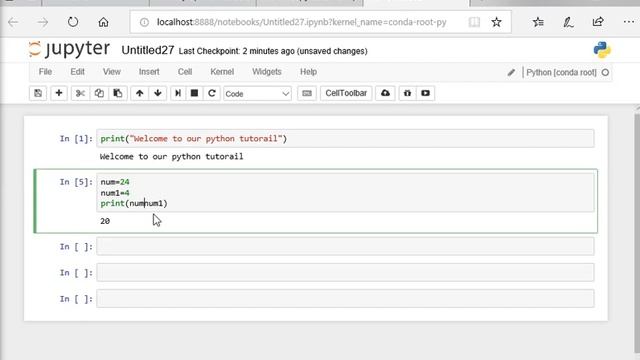Click the browser share icon
The height and width of the screenshot is (360, 640).
click(x=598, y=22)
